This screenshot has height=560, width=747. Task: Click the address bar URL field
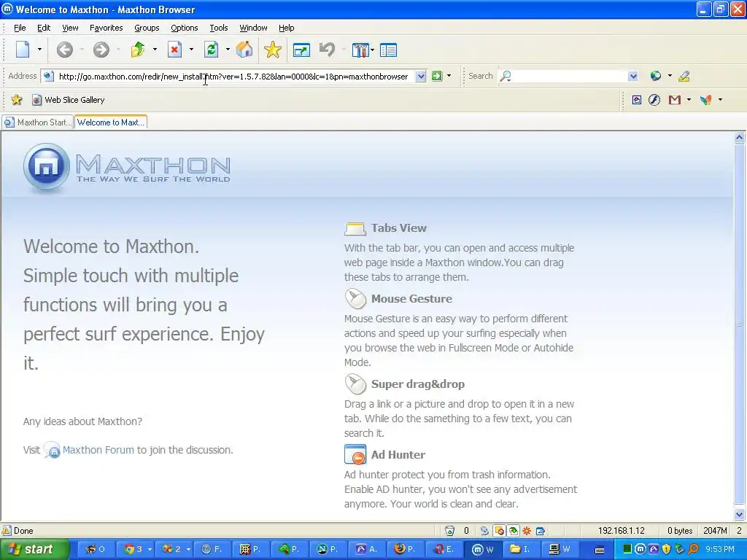click(x=233, y=76)
